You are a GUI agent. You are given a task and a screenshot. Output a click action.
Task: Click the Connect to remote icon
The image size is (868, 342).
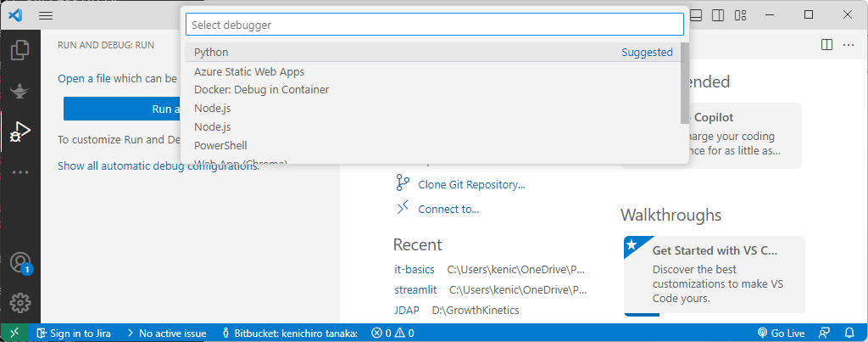403,209
